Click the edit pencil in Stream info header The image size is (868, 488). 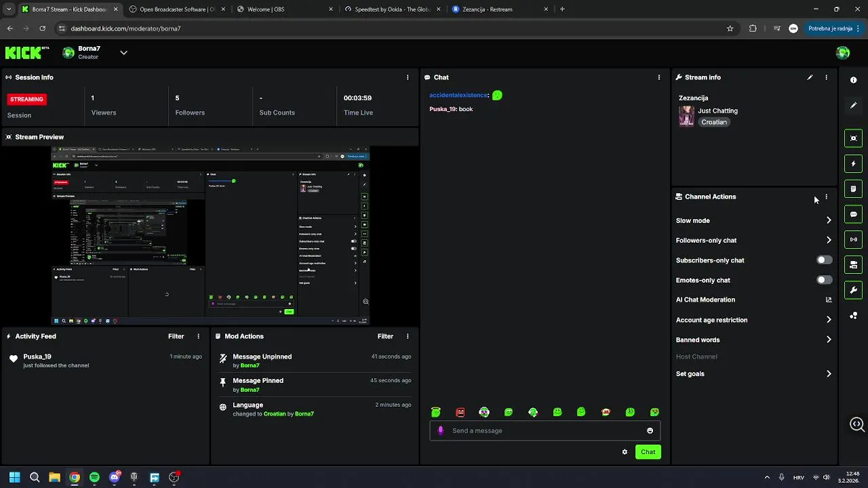tap(810, 77)
